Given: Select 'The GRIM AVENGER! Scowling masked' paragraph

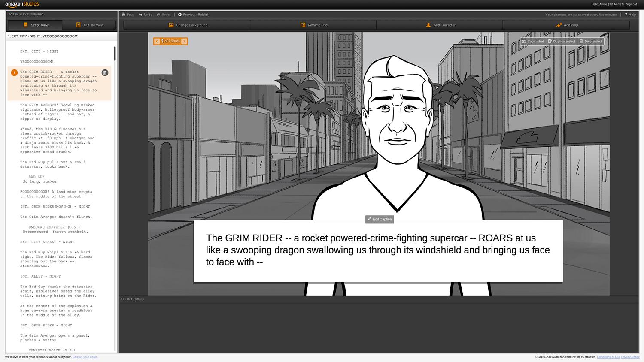Looking at the screenshot, I should coord(57,112).
